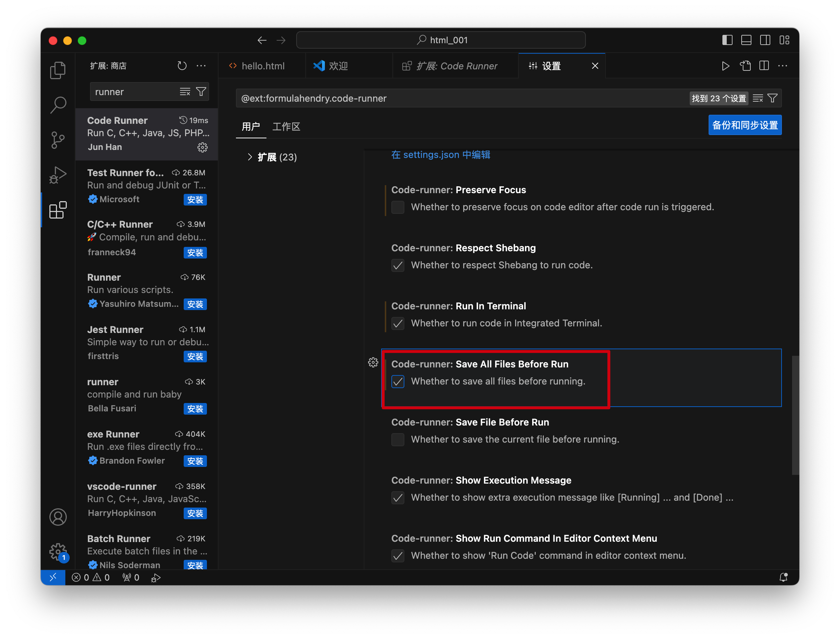The image size is (840, 639).
Task: Open the status bar debug launch icon
Action: pos(155,578)
